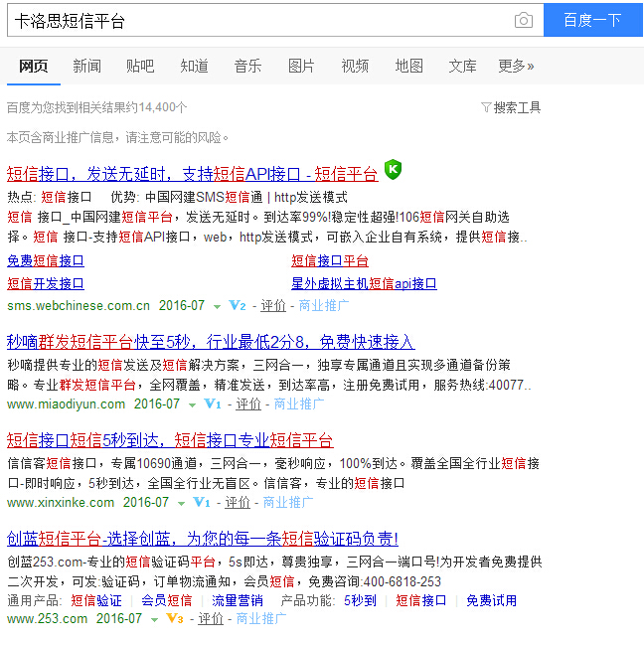Open the 搜索工具 filter icon

point(486,107)
